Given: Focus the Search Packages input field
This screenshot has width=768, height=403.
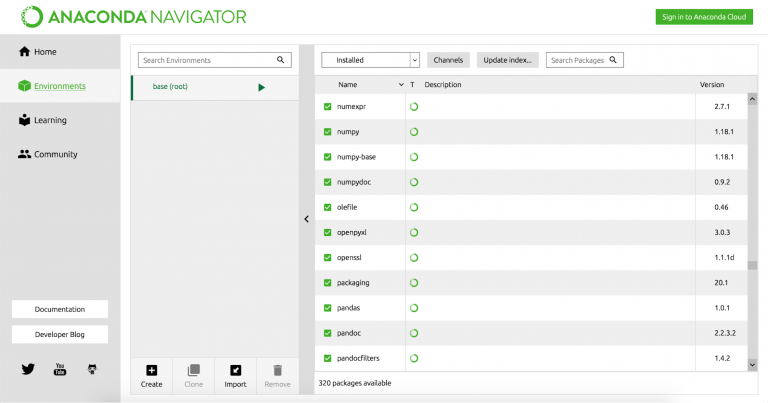Looking at the screenshot, I should pyautogui.click(x=580, y=60).
